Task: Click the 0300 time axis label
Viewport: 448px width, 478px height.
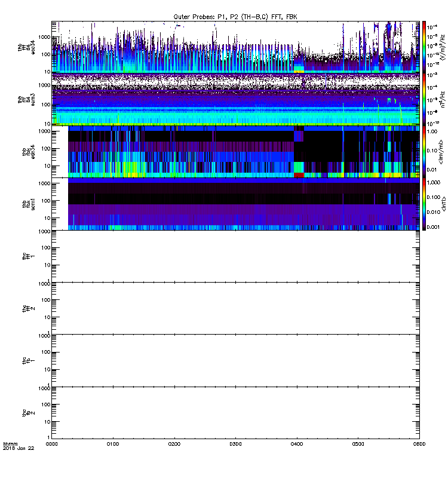Action: [235, 444]
